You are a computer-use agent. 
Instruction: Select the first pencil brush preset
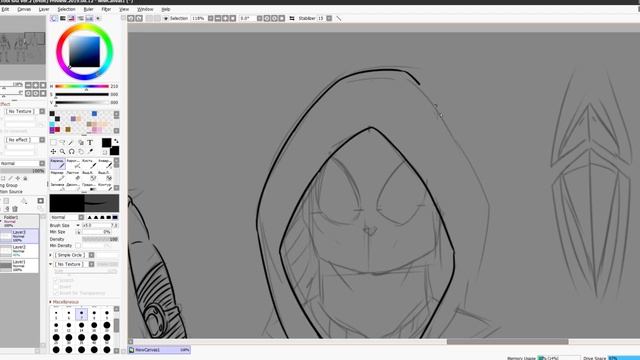[x=58, y=164]
